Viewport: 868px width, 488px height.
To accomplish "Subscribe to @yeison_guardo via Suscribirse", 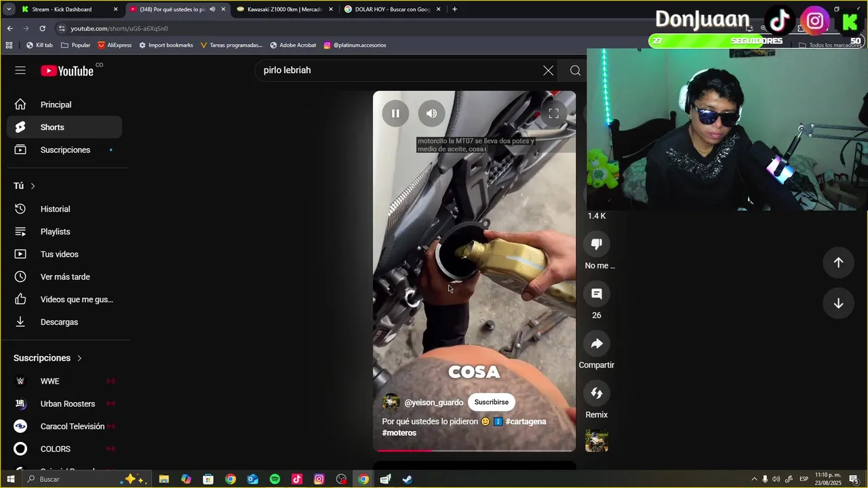I will click(x=492, y=402).
